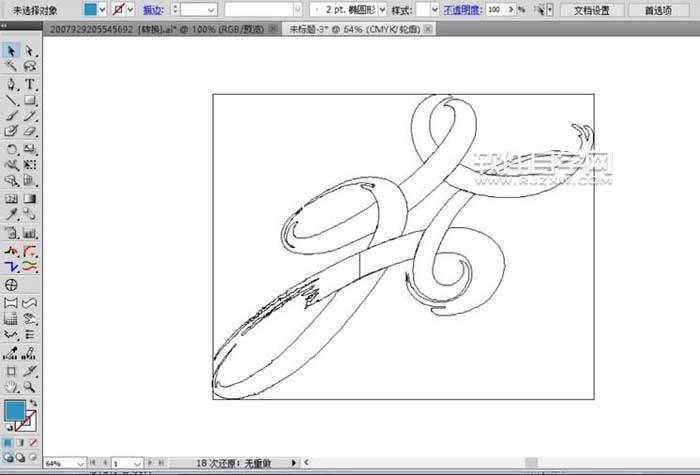
Task: Select the Hand tool
Action: [x=11, y=387]
